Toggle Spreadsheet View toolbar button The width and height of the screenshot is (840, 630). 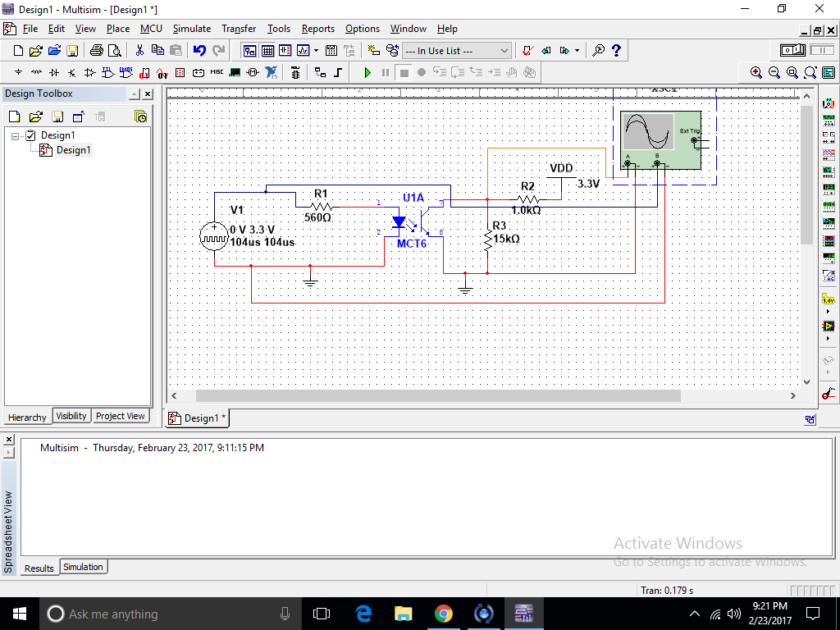[x=267, y=50]
